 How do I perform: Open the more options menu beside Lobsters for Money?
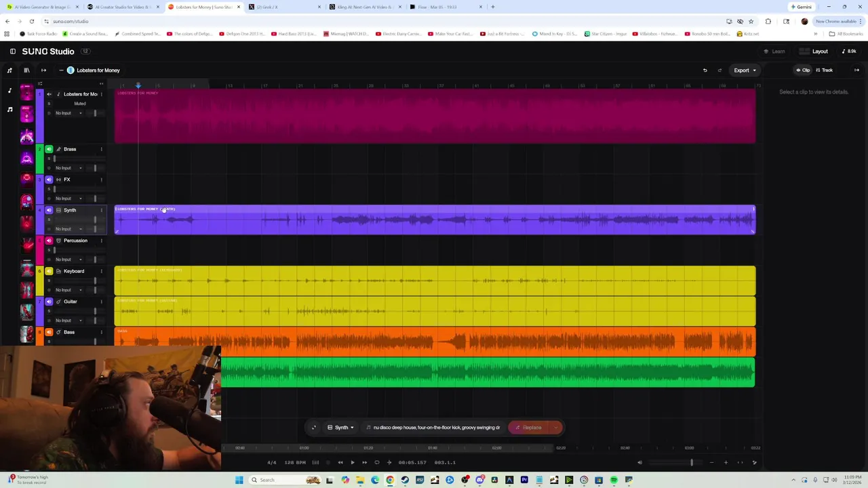61,70
